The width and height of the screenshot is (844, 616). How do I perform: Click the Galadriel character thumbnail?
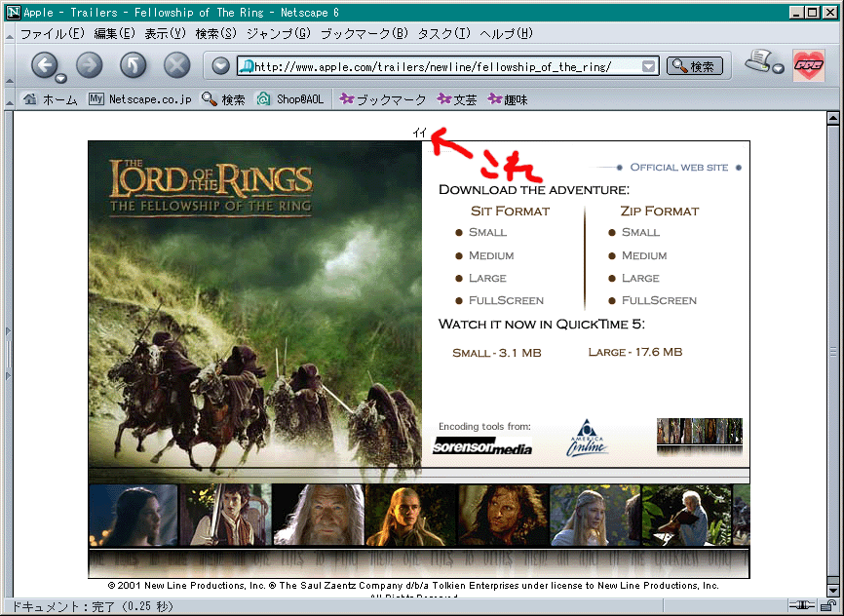[x=595, y=515]
